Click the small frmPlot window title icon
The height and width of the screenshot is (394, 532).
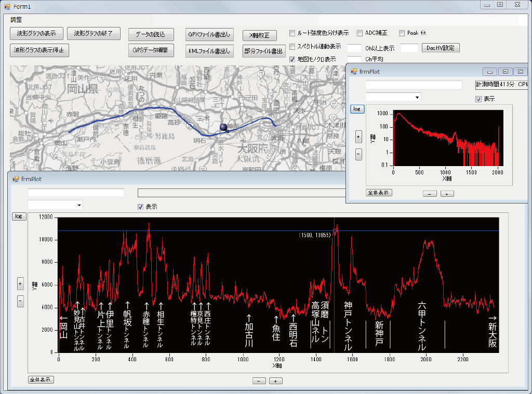[x=354, y=71]
